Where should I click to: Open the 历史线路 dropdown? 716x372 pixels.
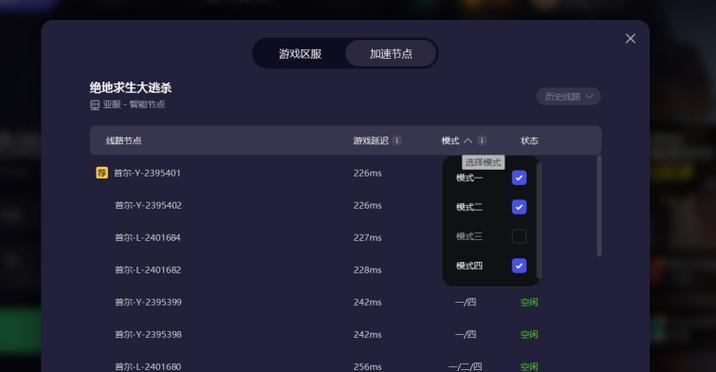[x=569, y=96]
